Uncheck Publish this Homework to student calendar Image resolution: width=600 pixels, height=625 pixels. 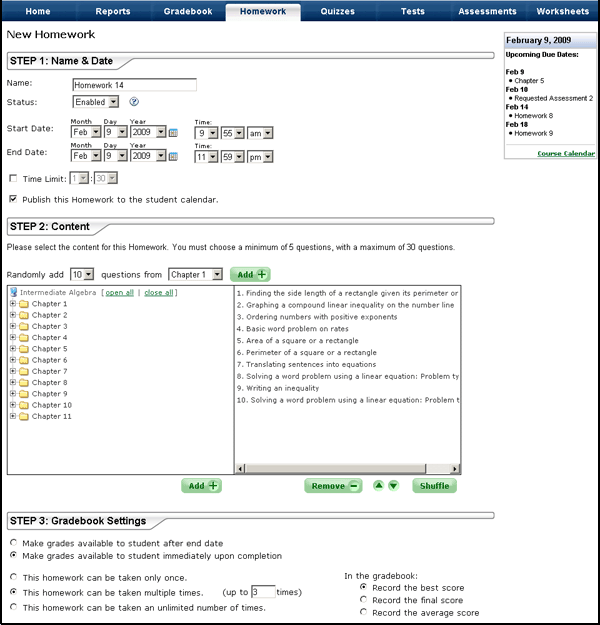tap(13, 199)
